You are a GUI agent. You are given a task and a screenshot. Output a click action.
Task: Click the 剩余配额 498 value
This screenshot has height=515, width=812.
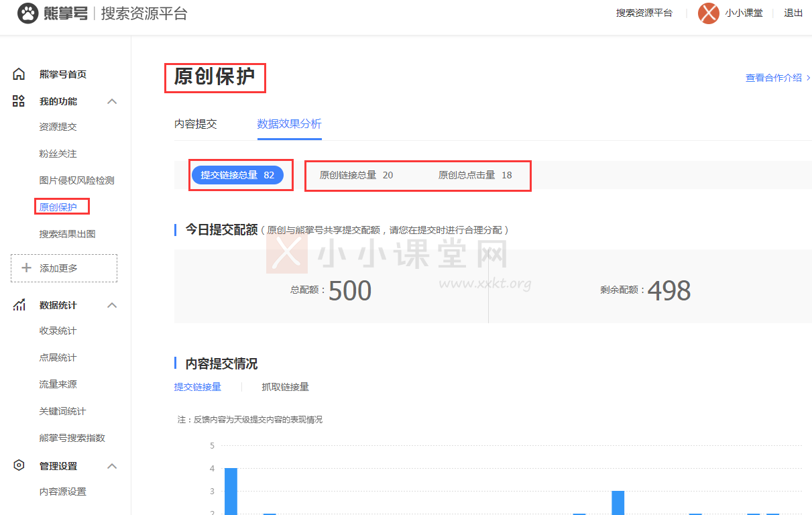coord(669,290)
